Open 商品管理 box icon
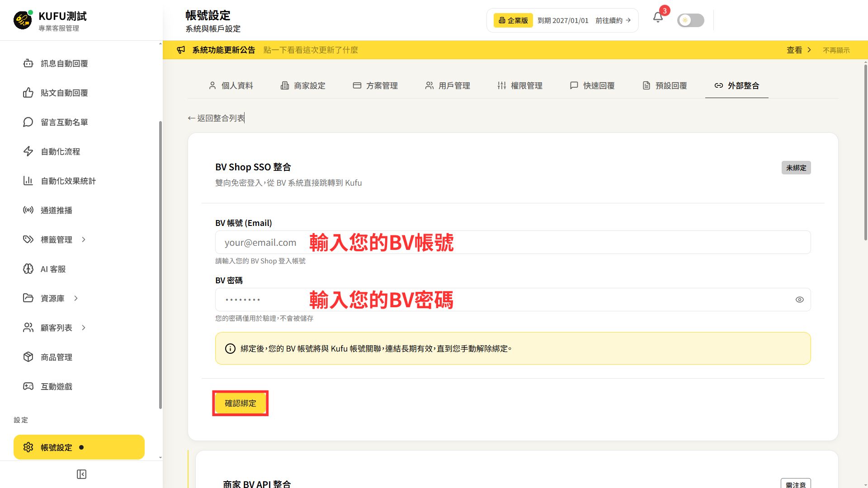 click(28, 357)
